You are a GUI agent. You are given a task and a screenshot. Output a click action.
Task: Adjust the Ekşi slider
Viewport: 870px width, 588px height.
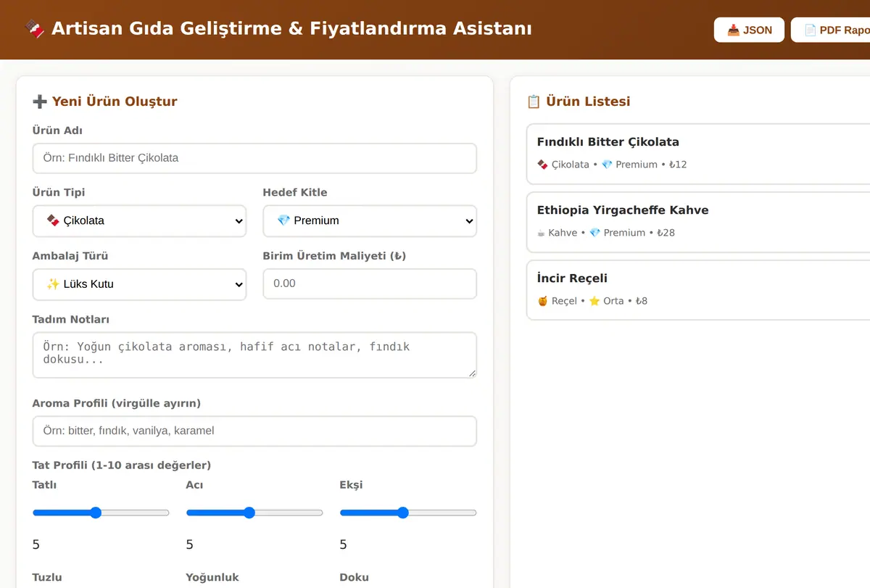coord(408,513)
